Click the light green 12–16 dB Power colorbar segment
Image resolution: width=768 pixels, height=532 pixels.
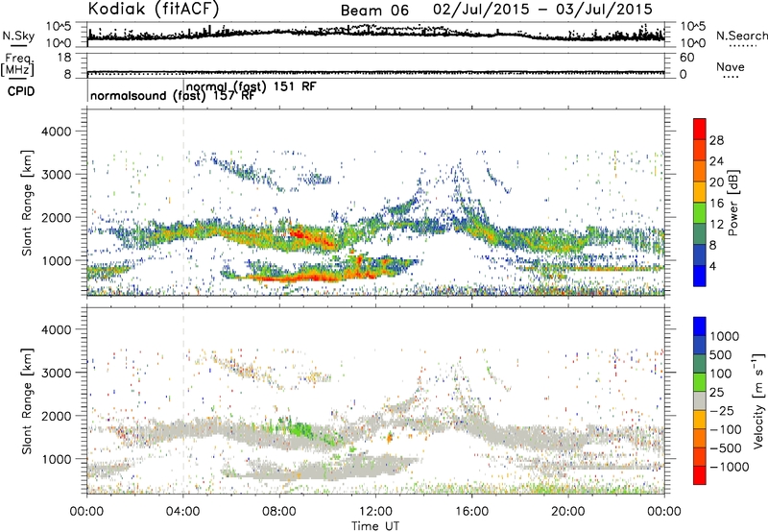700,213
